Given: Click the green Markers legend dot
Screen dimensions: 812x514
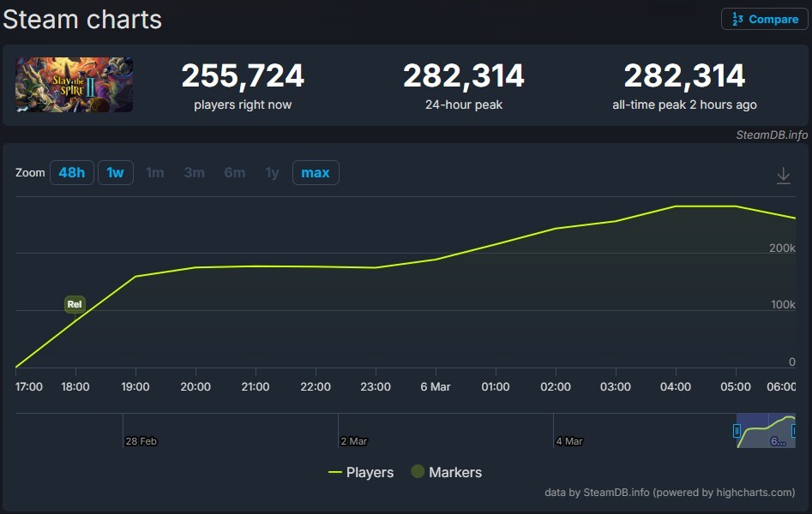Looking at the screenshot, I should [x=416, y=472].
